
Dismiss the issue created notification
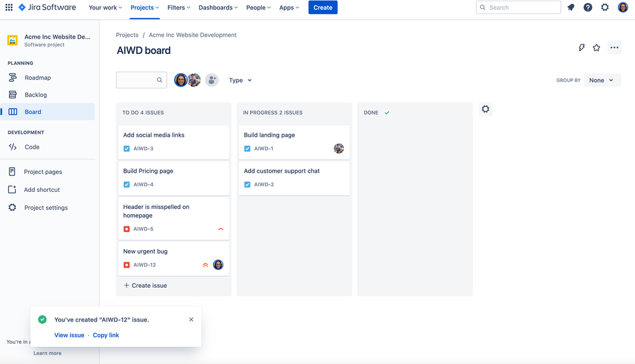point(191,320)
